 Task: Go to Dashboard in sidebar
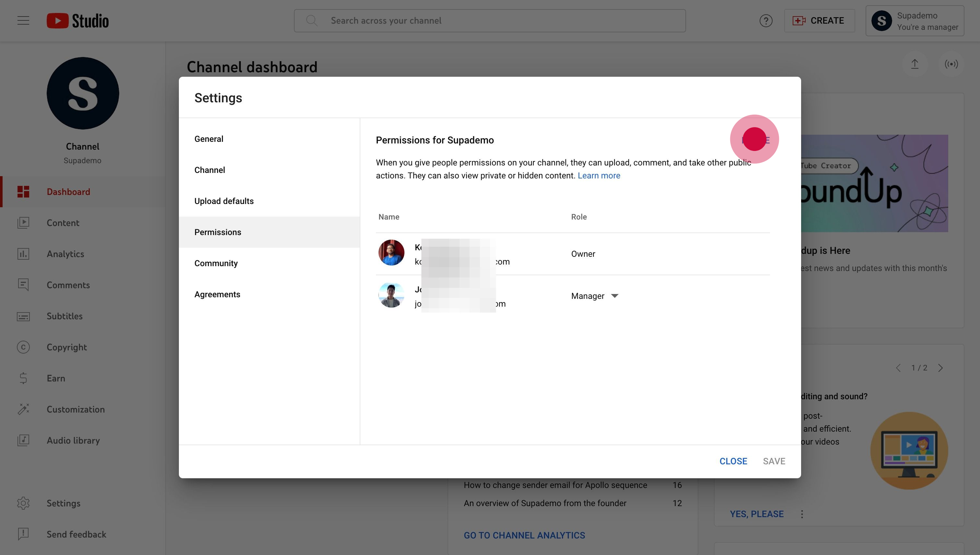[83, 192]
